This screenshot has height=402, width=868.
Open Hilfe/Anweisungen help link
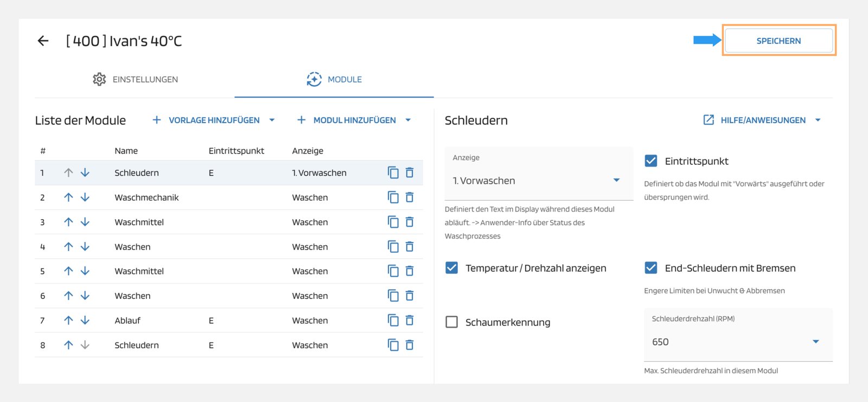pyautogui.click(x=762, y=120)
